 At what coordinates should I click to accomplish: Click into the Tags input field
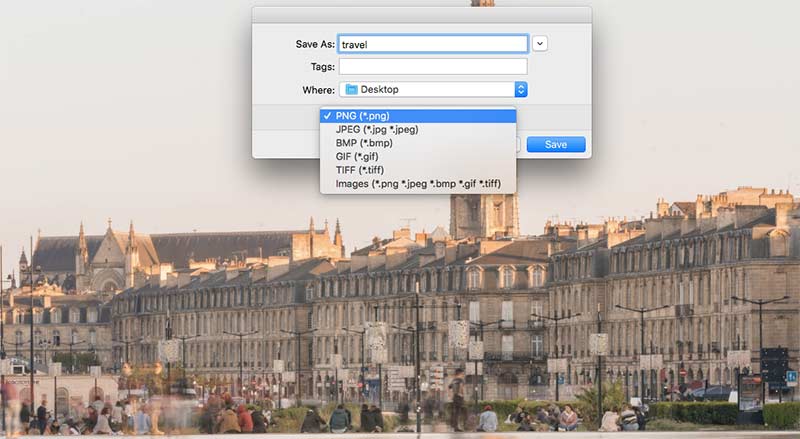pos(432,67)
